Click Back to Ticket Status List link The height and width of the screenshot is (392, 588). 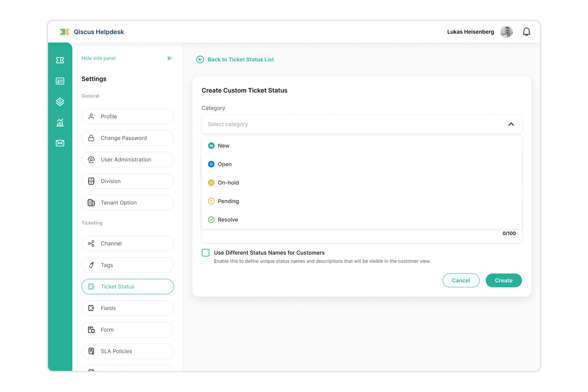pyautogui.click(x=241, y=60)
